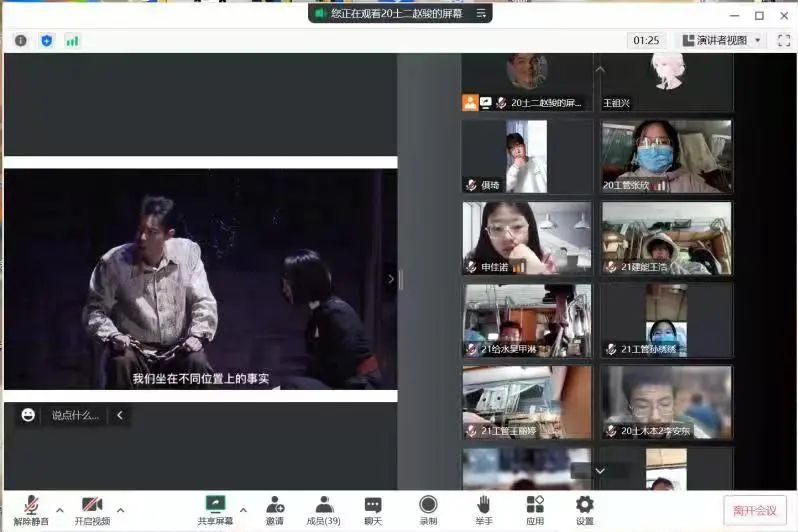798x532 pixels.
Task: Toggle 开启视频 camera button
Action: [x=92, y=511]
